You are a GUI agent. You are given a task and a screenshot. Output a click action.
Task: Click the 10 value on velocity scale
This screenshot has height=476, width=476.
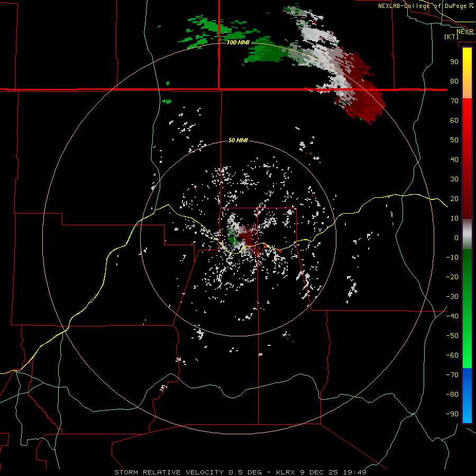(x=454, y=218)
